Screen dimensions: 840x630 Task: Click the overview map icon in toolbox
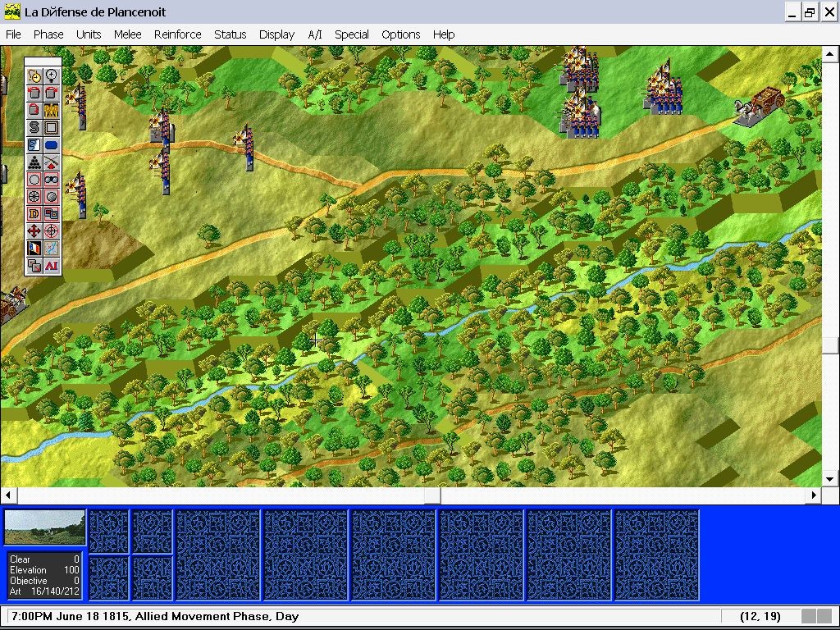(52, 248)
